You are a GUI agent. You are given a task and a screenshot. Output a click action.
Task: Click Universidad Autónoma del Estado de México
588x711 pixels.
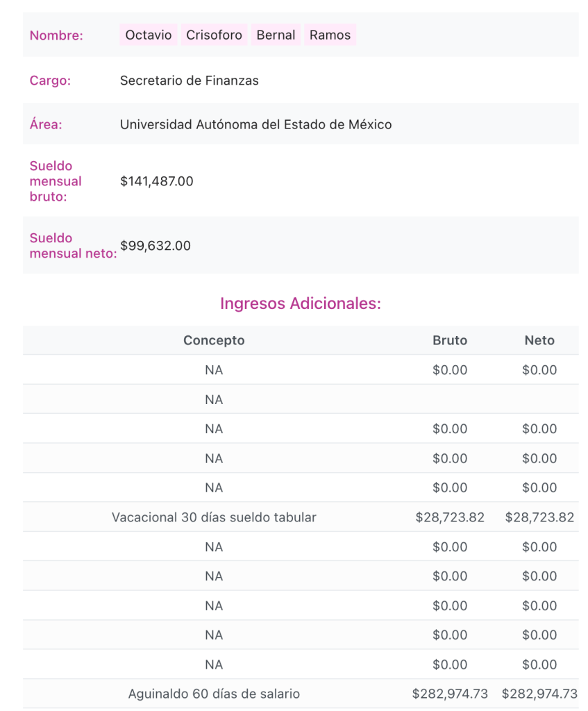[255, 125]
